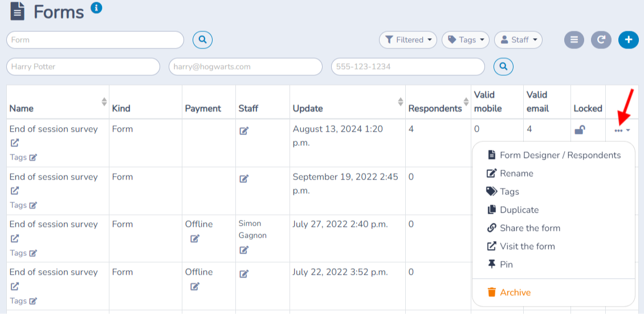Select Form Designer / Respondents menu item

click(553, 155)
